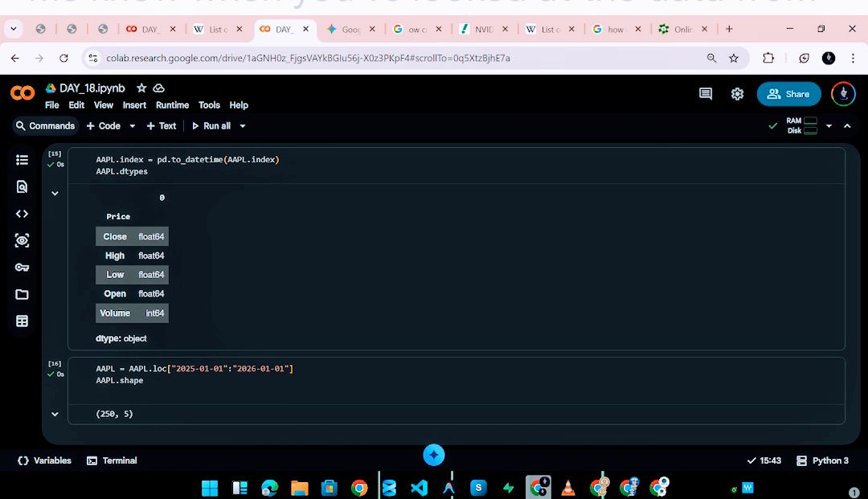Open the Terminal panel

pos(112,460)
